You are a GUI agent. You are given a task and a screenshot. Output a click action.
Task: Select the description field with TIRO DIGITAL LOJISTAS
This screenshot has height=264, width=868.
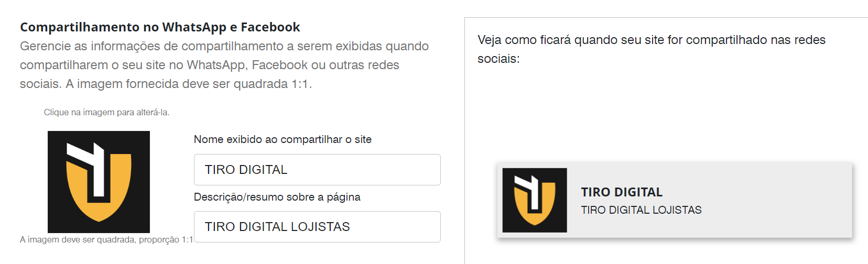(x=317, y=227)
